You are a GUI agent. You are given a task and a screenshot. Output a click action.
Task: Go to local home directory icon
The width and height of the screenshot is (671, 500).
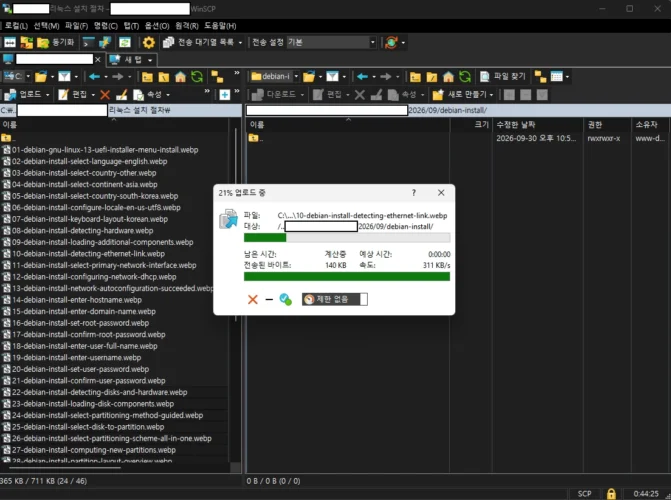(x=181, y=77)
